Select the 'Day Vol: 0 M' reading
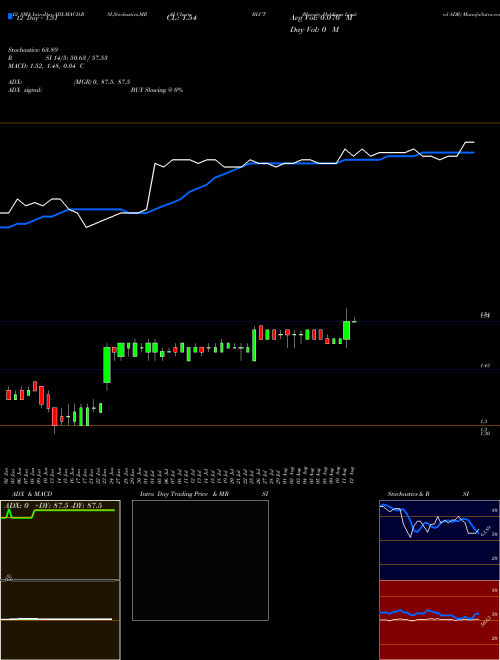This screenshot has width=500, height=660. 314,30
